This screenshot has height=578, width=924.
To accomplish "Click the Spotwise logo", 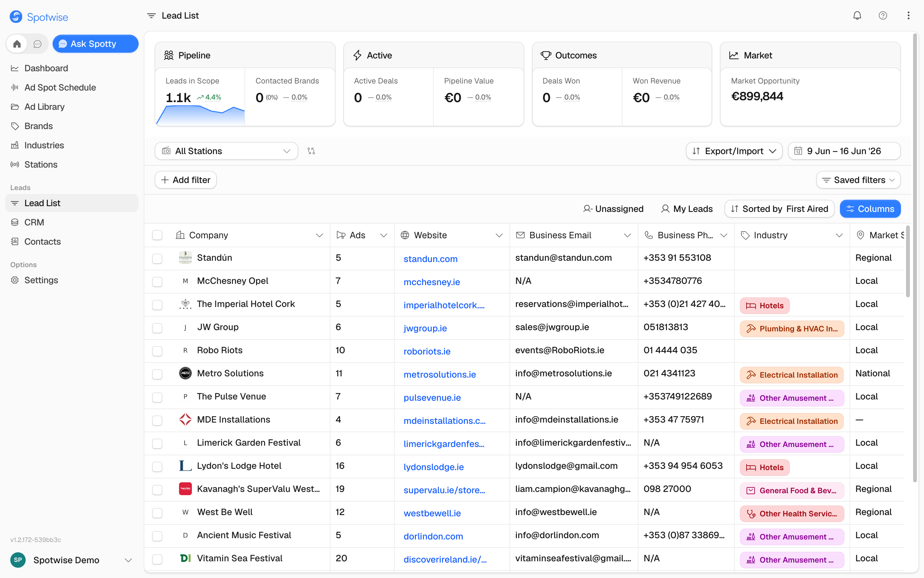I will [x=38, y=17].
